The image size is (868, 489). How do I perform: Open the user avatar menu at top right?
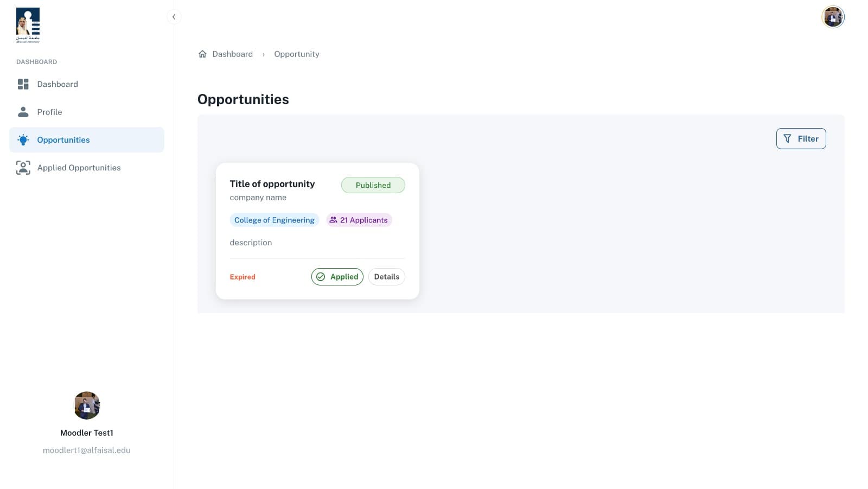(833, 17)
